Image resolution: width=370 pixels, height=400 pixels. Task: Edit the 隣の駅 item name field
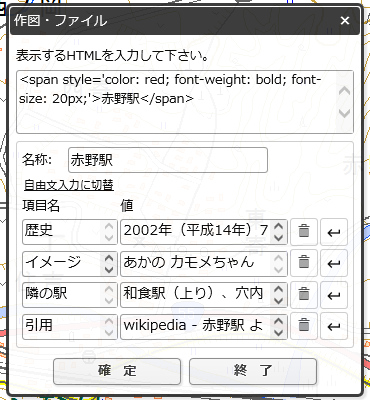[70, 295]
